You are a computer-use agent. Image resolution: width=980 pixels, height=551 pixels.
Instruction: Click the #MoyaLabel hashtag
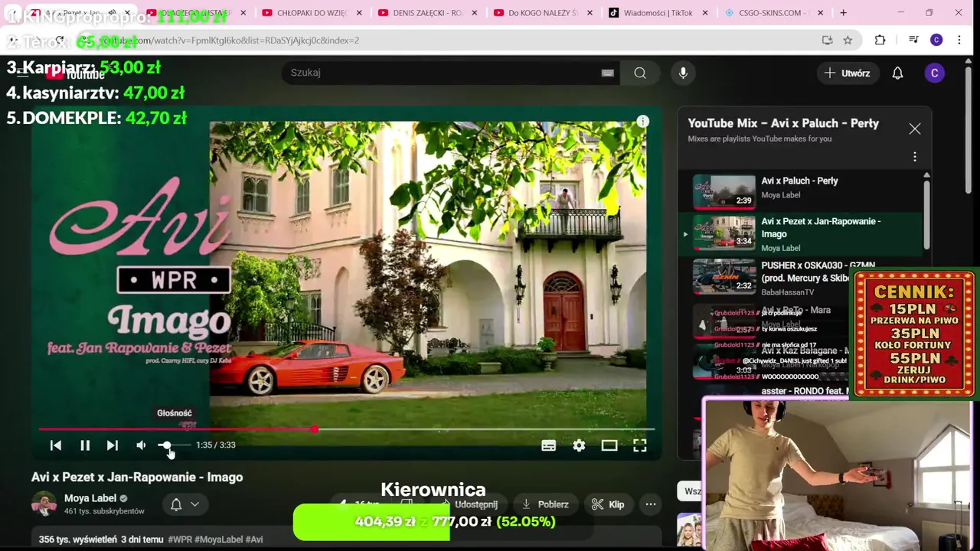(219, 540)
